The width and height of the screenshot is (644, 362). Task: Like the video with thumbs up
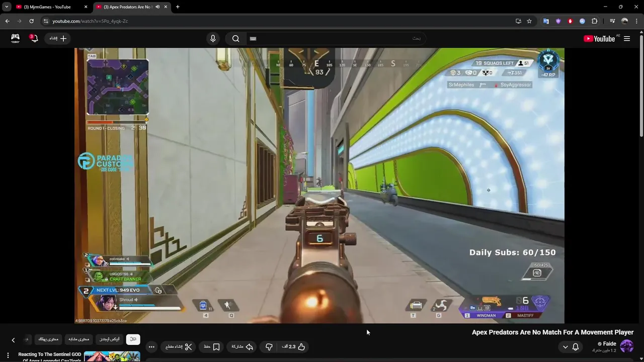point(293,347)
